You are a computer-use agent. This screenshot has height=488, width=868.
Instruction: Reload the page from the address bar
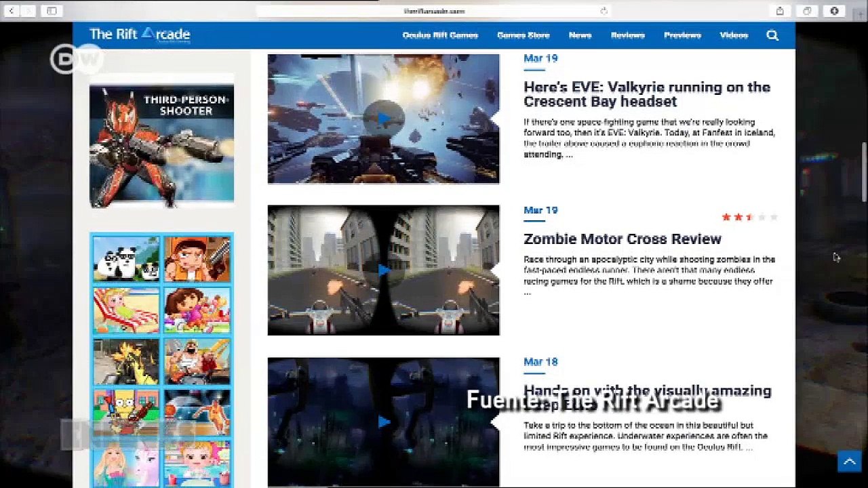(604, 11)
